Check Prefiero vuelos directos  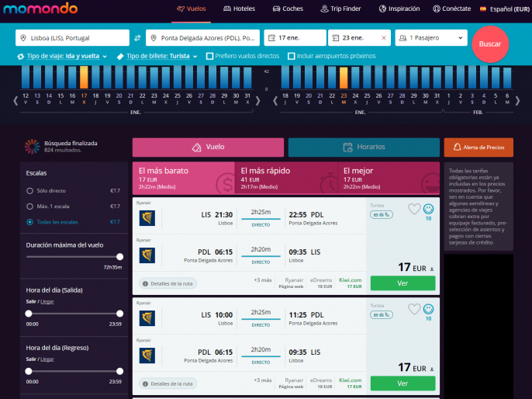(209, 56)
